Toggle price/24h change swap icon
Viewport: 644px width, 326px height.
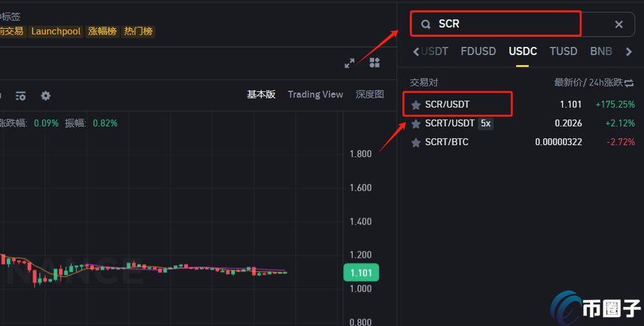tap(629, 83)
